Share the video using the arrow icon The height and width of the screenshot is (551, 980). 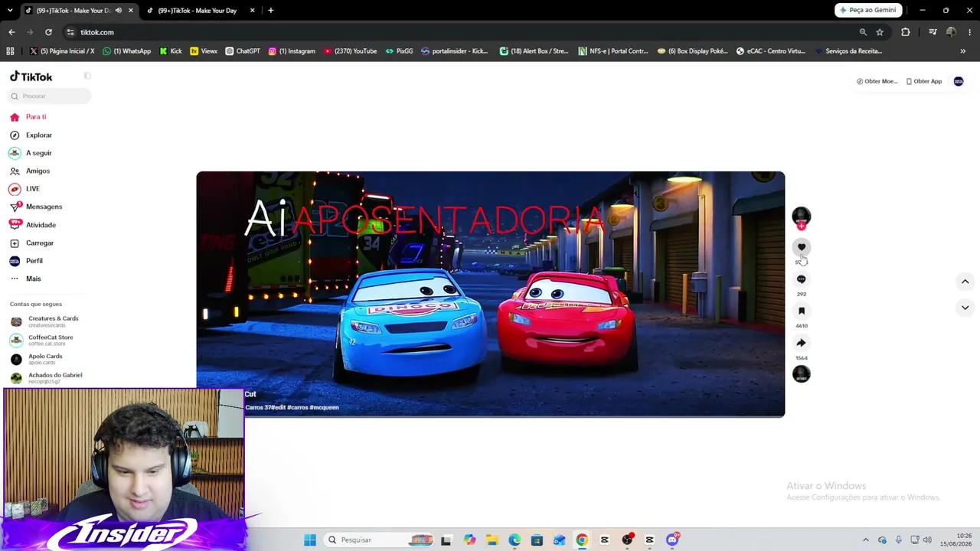tap(801, 343)
